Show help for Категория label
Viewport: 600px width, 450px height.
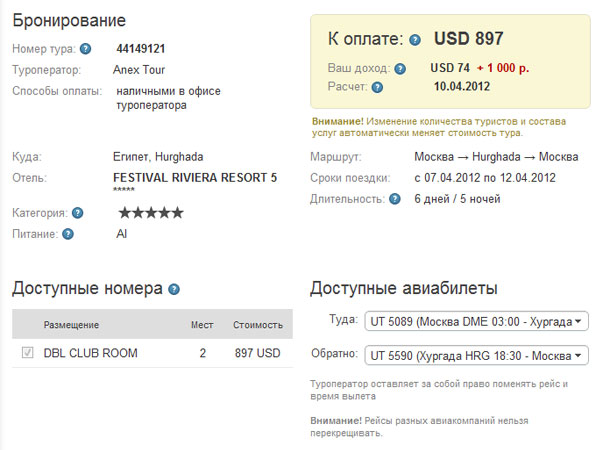tap(78, 213)
